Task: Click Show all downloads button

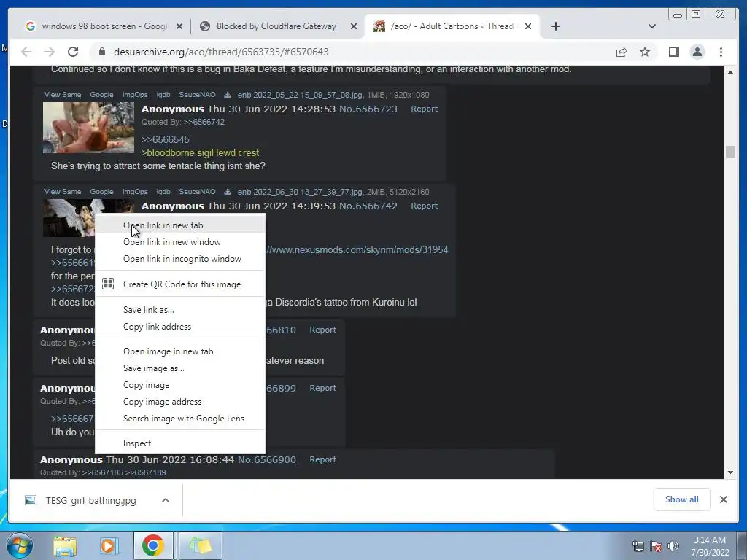Action: [x=682, y=499]
